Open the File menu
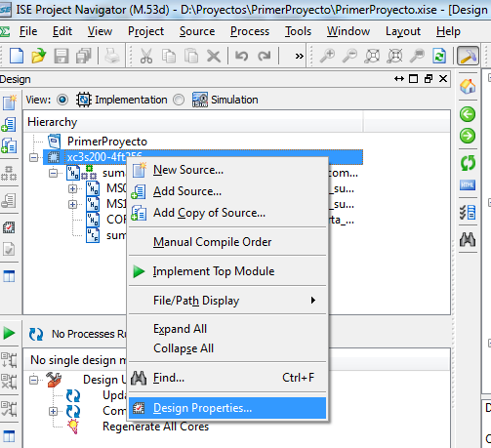This screenshot has width=491, height=448. click(x=28, y=31)
